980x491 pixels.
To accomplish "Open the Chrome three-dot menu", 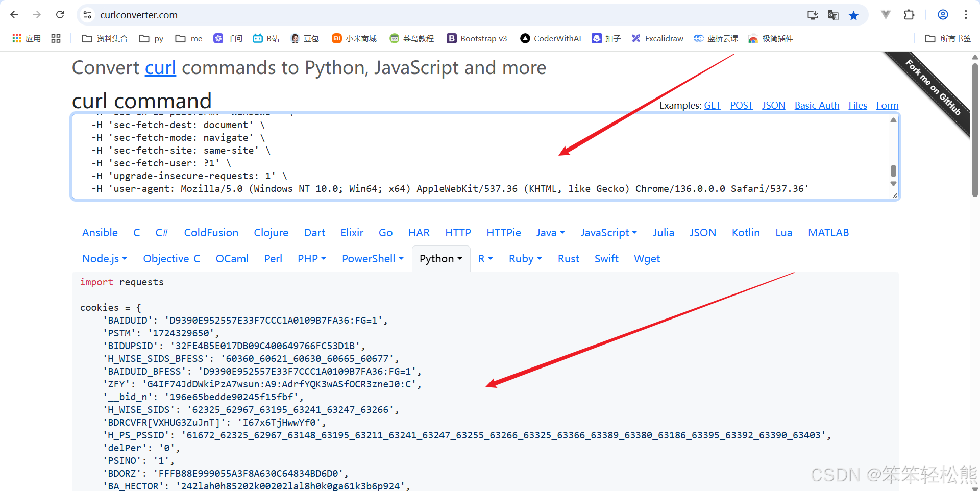I will pyautogui.click(x=966, y=15).
